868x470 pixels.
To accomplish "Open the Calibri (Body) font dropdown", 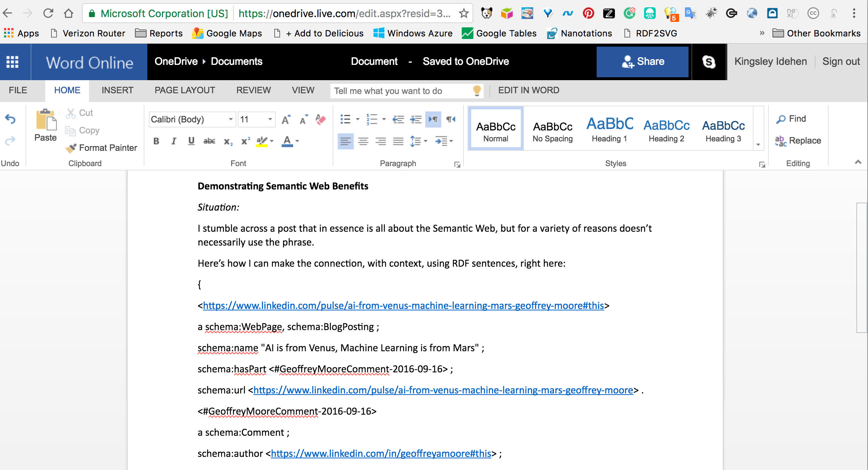I will (x=230, y=119).
